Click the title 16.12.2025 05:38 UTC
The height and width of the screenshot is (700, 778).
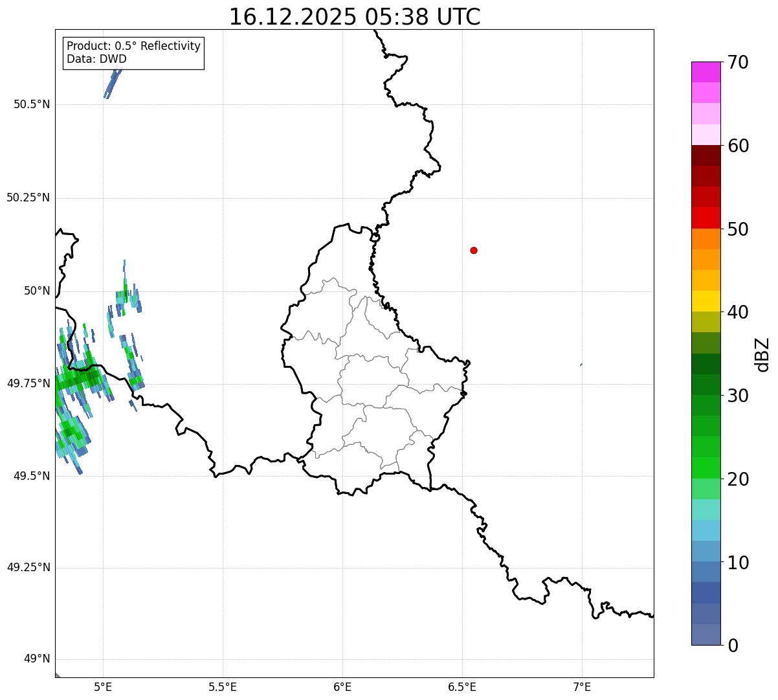(x=355, y=17)
